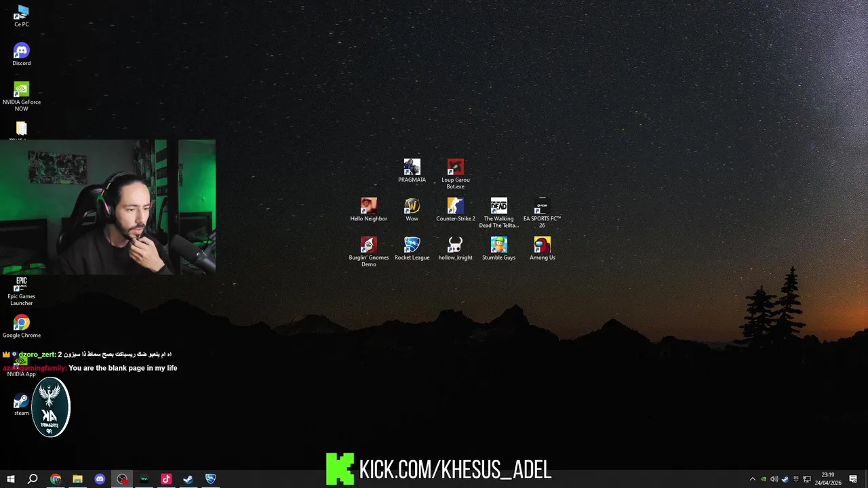
Task: Open File Explorer from the taskbar
Action: (77, 479)
